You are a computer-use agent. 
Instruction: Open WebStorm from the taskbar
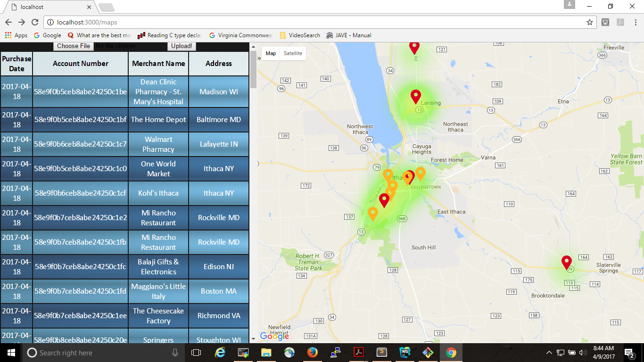coord(405,353)
